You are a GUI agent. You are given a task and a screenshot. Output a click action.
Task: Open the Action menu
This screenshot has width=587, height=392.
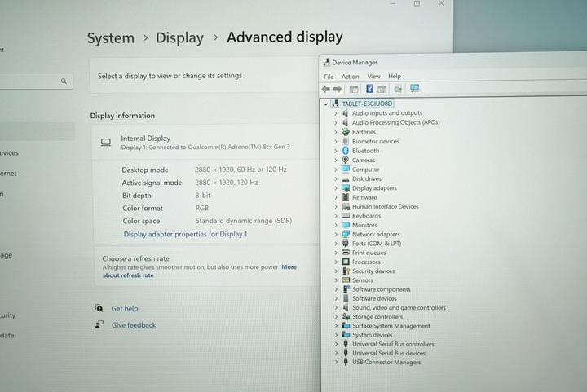(x=350, y=77)
